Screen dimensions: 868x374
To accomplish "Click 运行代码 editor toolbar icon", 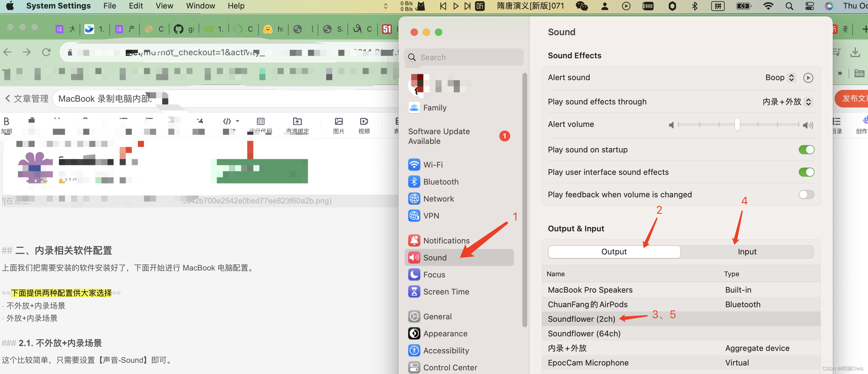I will point(261,125).
